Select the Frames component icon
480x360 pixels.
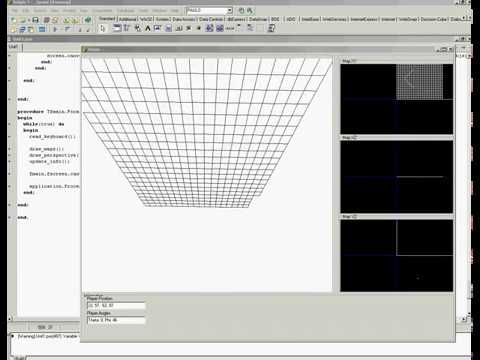117,28
